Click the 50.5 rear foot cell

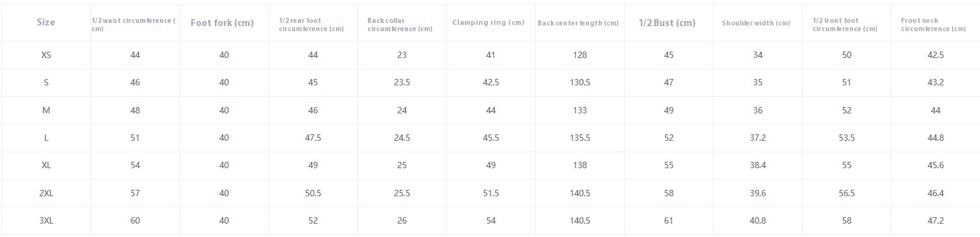[313, 193]
